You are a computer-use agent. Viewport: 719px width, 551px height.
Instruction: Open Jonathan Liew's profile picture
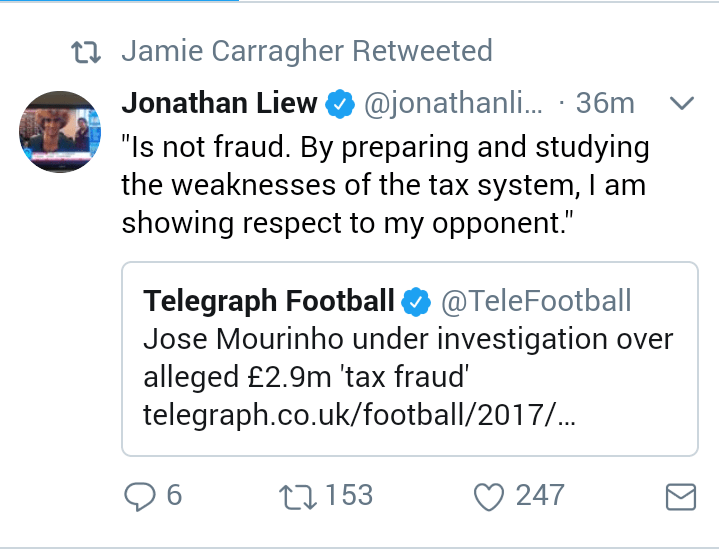(62, 132)
